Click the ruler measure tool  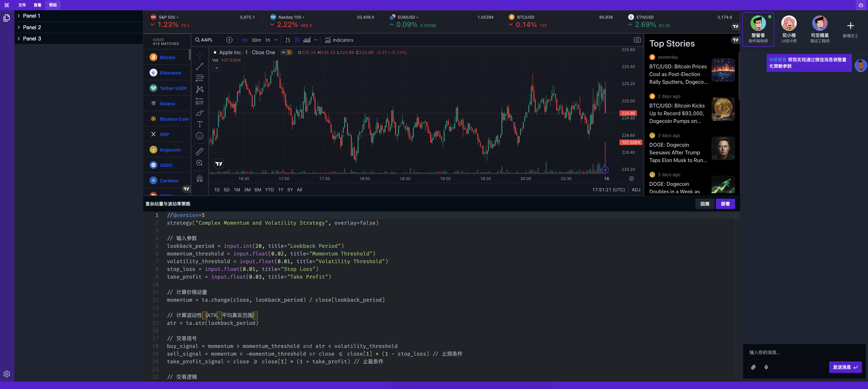(199, 151)
